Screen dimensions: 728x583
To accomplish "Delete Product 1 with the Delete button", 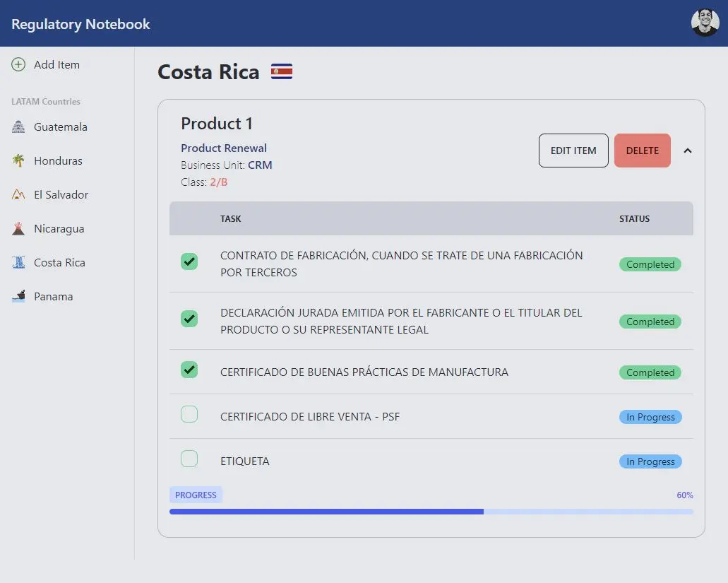I will point(642,151).
